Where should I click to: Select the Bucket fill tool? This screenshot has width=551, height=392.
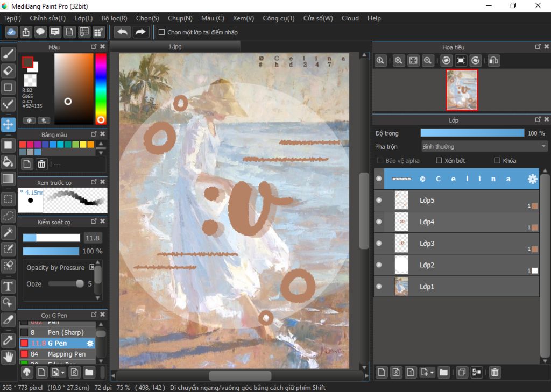(8, 161)
